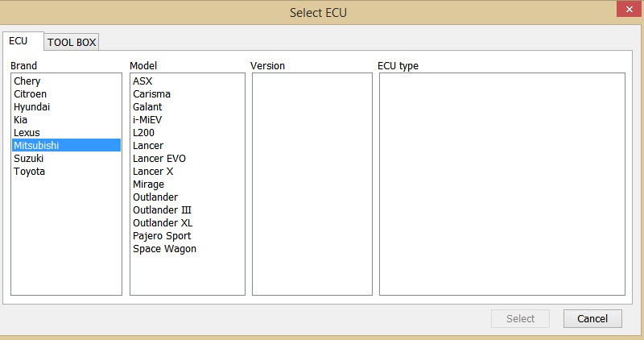Select Space Wagon model

pos(164,249)
